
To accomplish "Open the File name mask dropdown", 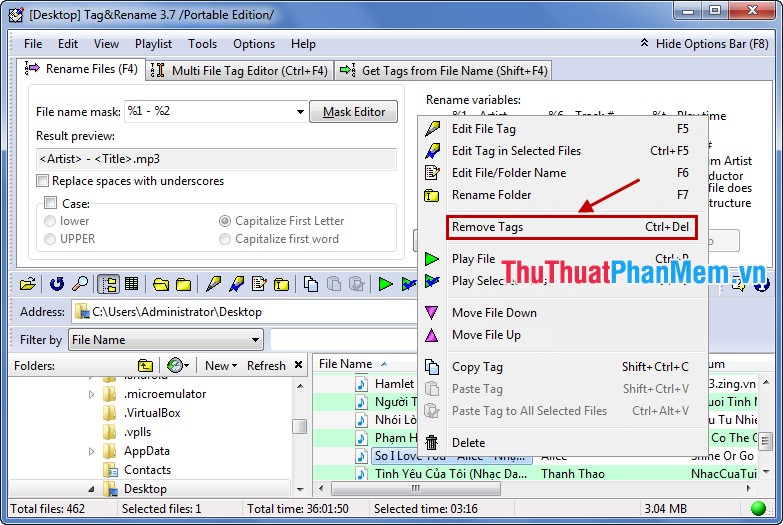I will 300,111.
